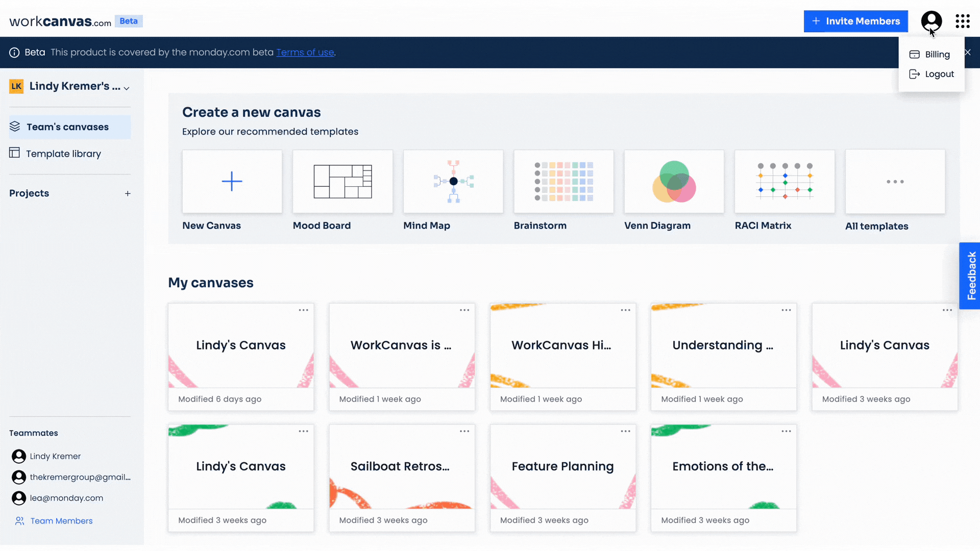Click the Invite Members button
Viewport: 980px width, 551px height.
coord(856,21)
